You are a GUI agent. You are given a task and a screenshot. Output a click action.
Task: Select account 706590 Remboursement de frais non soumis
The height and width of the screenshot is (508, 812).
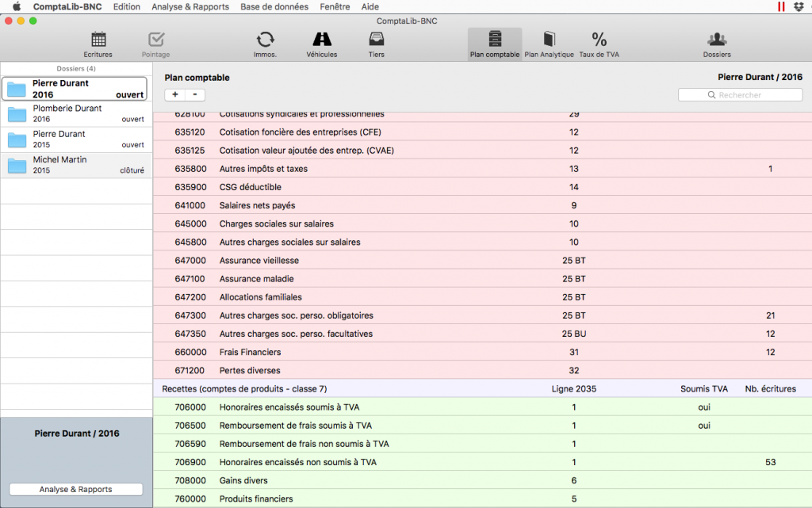tap(483, 444)
